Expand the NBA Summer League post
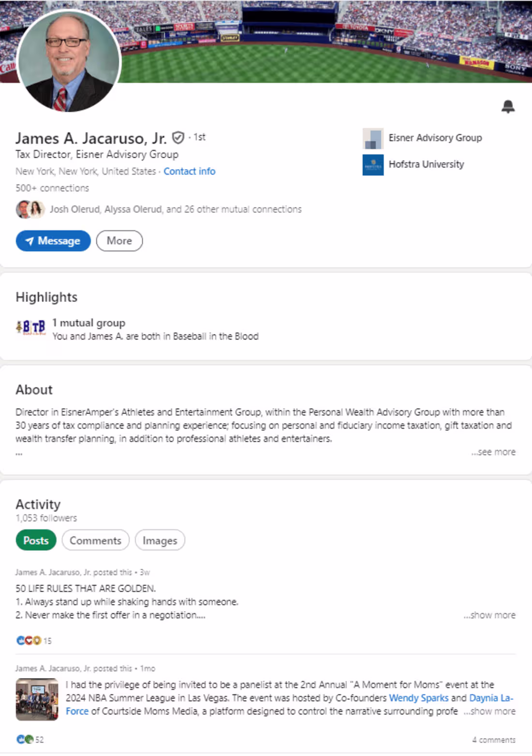 click(x=489, y=711)
